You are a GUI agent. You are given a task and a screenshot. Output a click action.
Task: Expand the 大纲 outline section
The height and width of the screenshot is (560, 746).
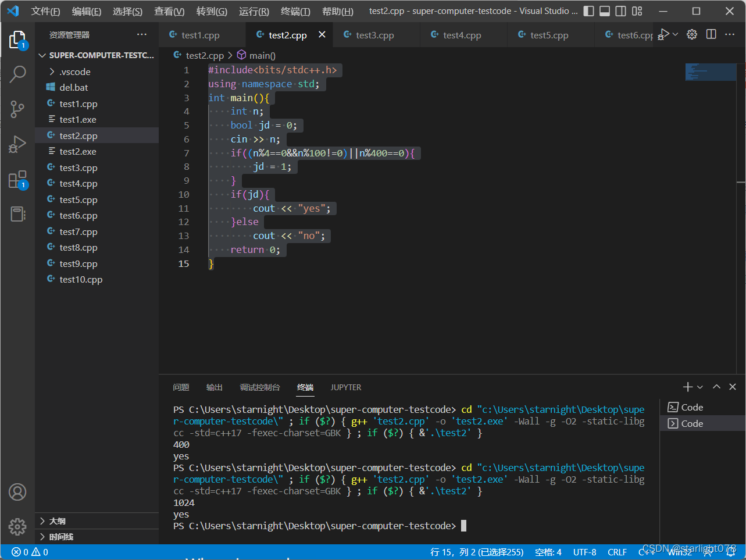[97, 521]
